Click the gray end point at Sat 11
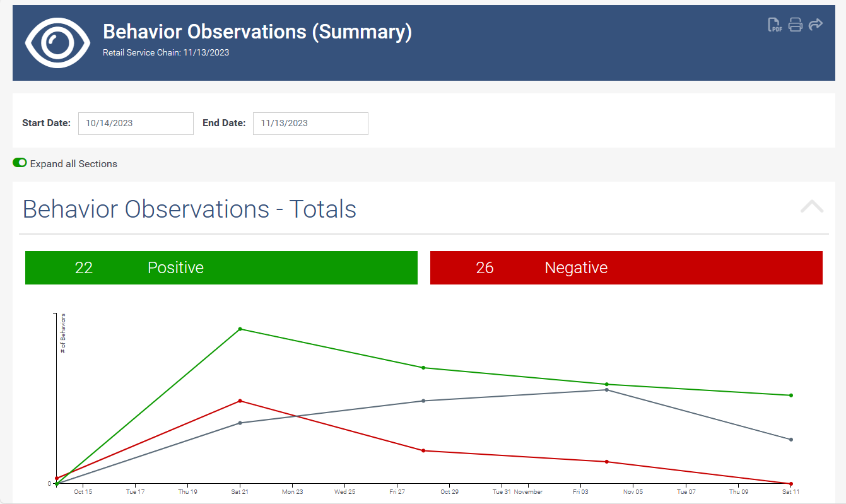 click(790, 440)
